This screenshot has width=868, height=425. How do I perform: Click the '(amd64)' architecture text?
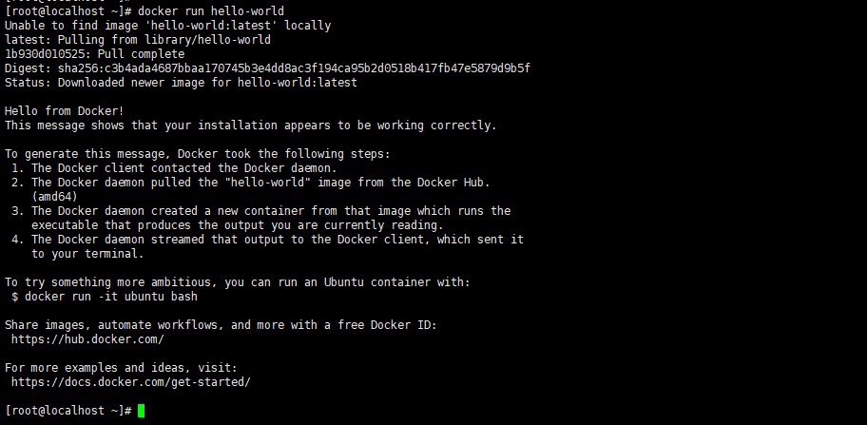(54, 197)
